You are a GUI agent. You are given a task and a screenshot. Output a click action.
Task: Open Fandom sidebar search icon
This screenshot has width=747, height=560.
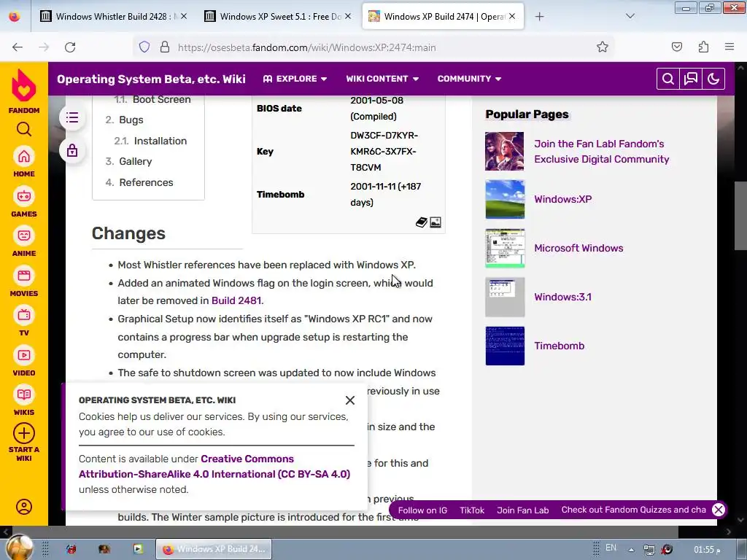(24, 129)
